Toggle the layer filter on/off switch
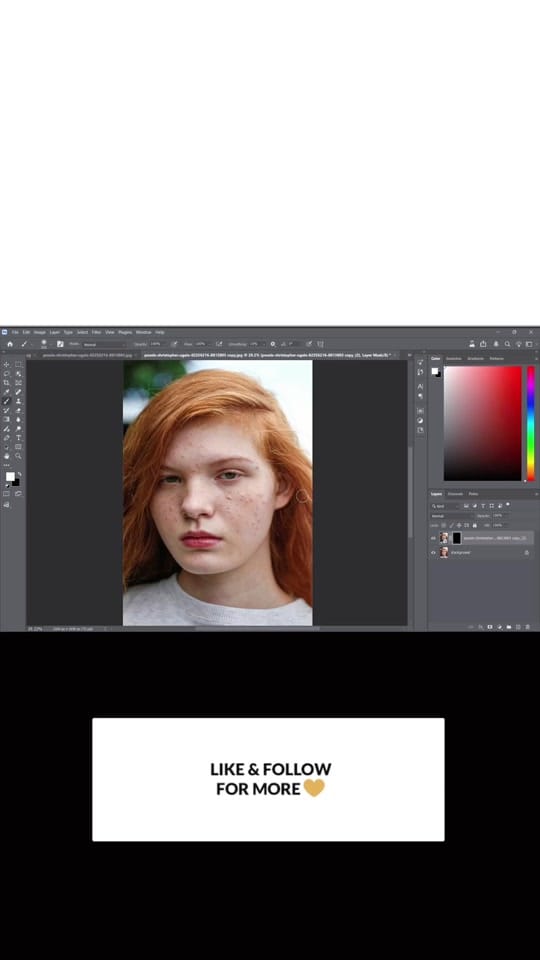The height and width of the screenshot is (960, 540). 508,504
